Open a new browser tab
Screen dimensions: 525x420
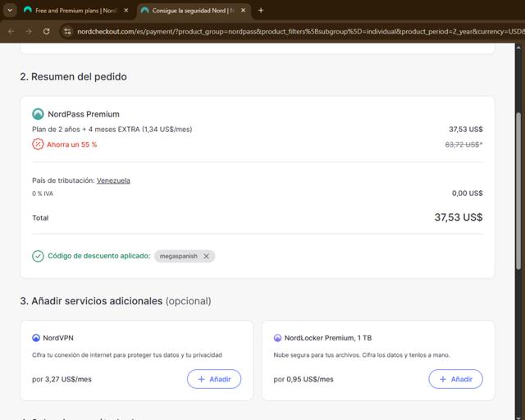click(x=261, y=11)
